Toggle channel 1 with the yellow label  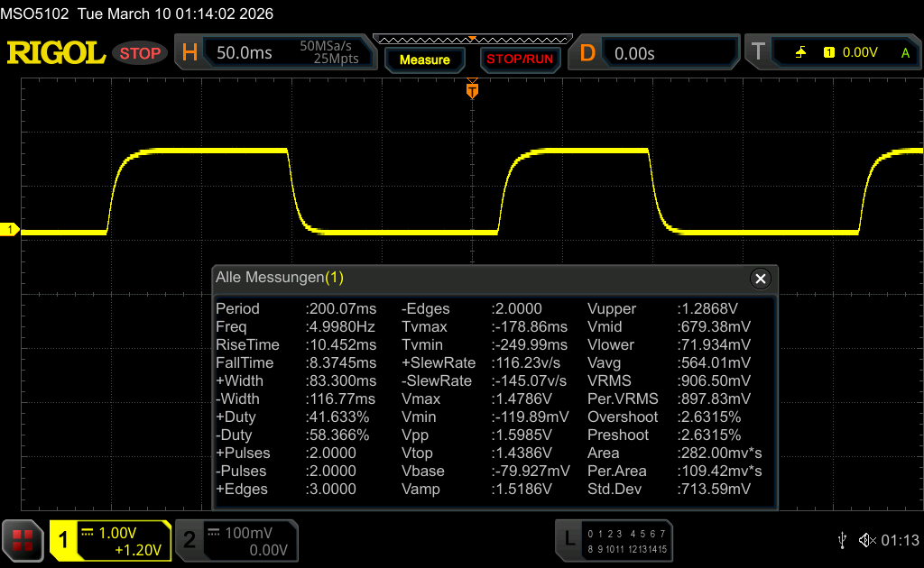pyautogui.click(x=64, y=540)
